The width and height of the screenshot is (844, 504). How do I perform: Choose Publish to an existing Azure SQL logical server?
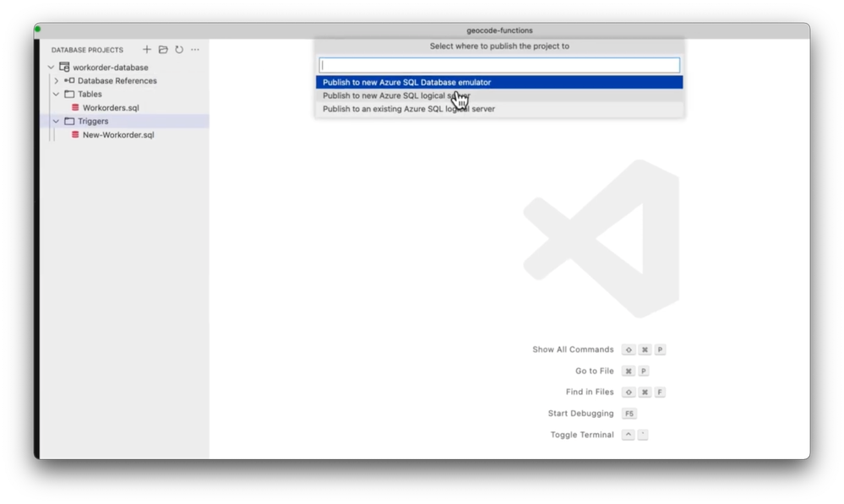click(x=499, y=109)
